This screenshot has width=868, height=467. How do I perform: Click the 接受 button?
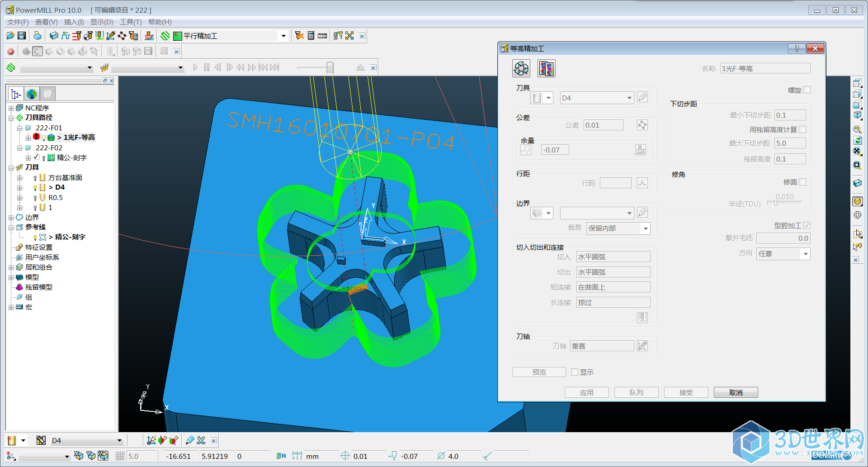pyautogui.click(x=686, y=392)
